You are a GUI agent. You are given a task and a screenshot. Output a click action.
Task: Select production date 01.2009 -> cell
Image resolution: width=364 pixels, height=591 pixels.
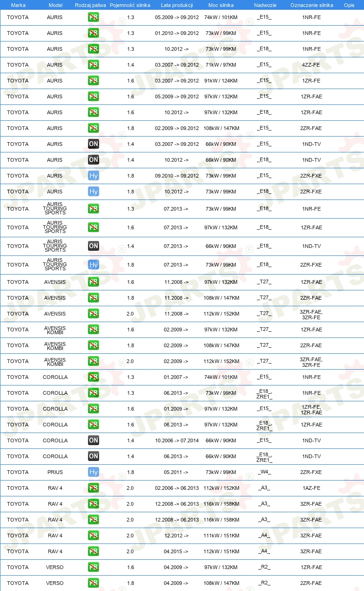click(176, 409)
